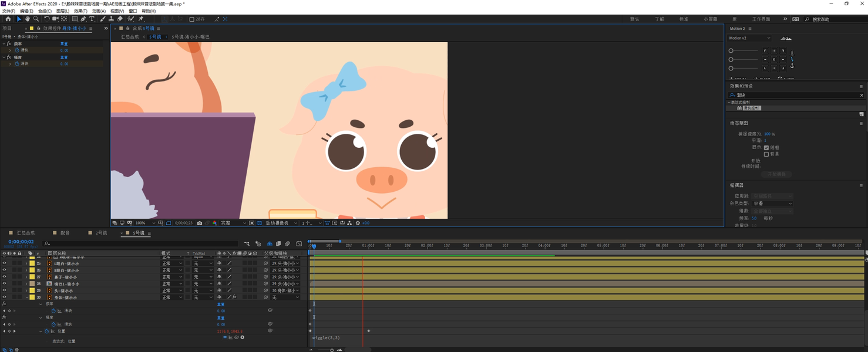868x352 pixels.
Task: Open the Graph Editor icon in timeline
Action: click(299, 243)
